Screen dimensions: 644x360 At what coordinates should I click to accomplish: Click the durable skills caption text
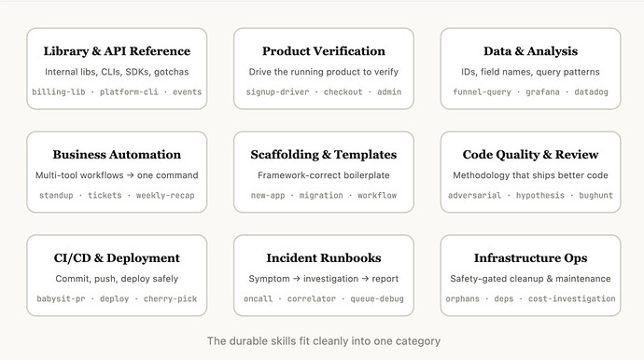324,341
